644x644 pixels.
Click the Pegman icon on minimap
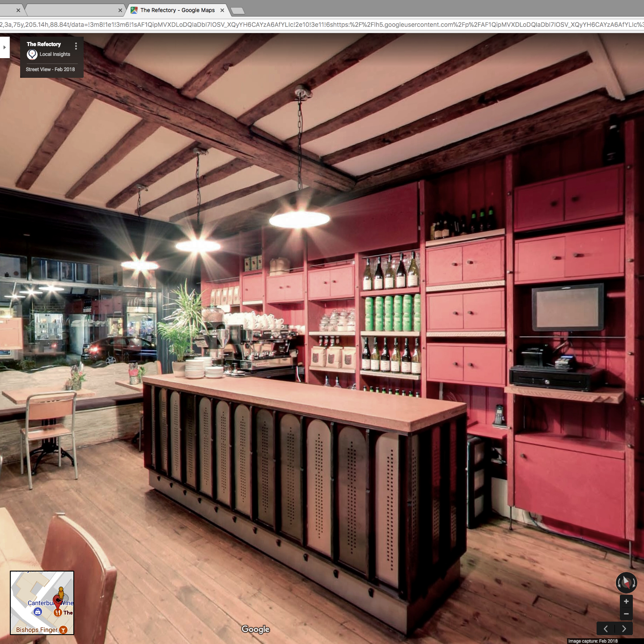(x=61, y=593)
